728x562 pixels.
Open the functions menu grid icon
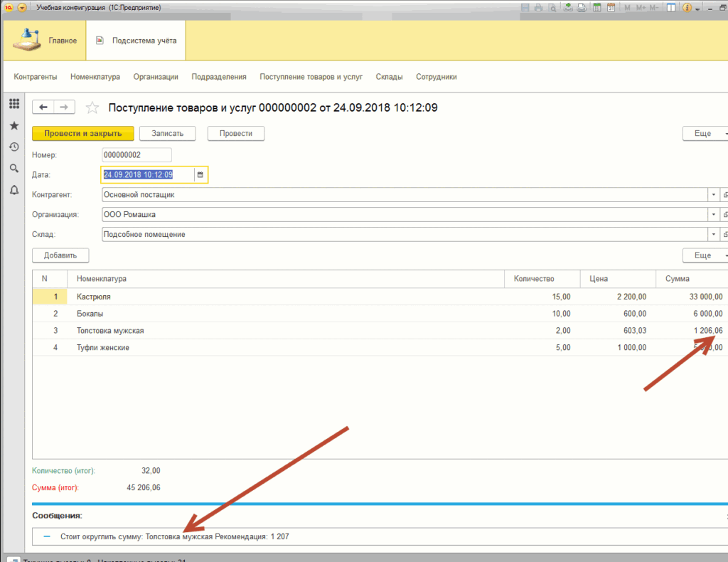tap(14, 104)
